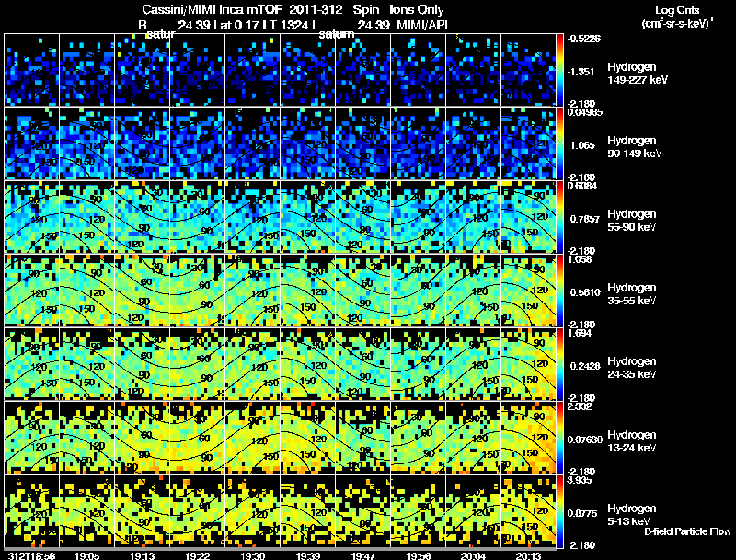Select the Hydrogen 5-13 keV label

[x=632, y=515]
